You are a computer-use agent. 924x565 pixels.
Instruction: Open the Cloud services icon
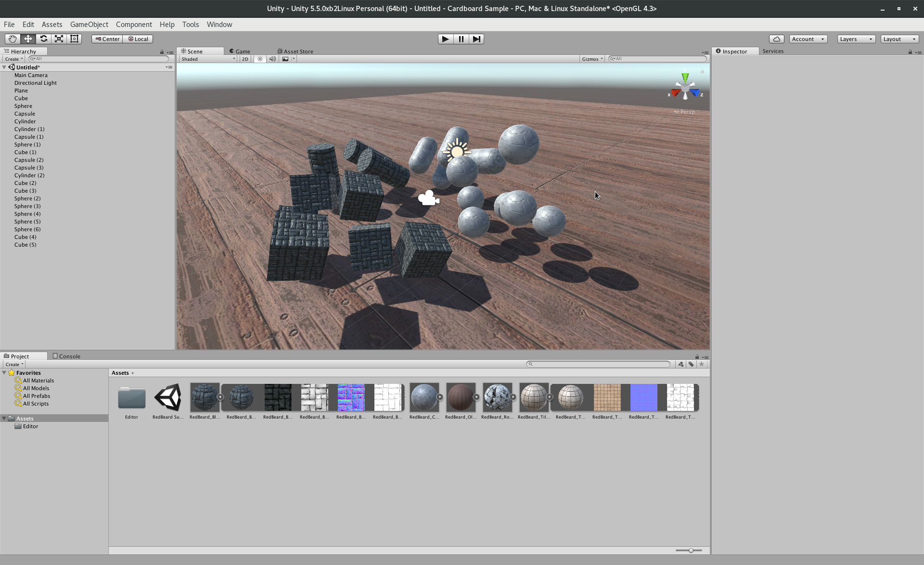pyautogui.click(x=776, y=39)
